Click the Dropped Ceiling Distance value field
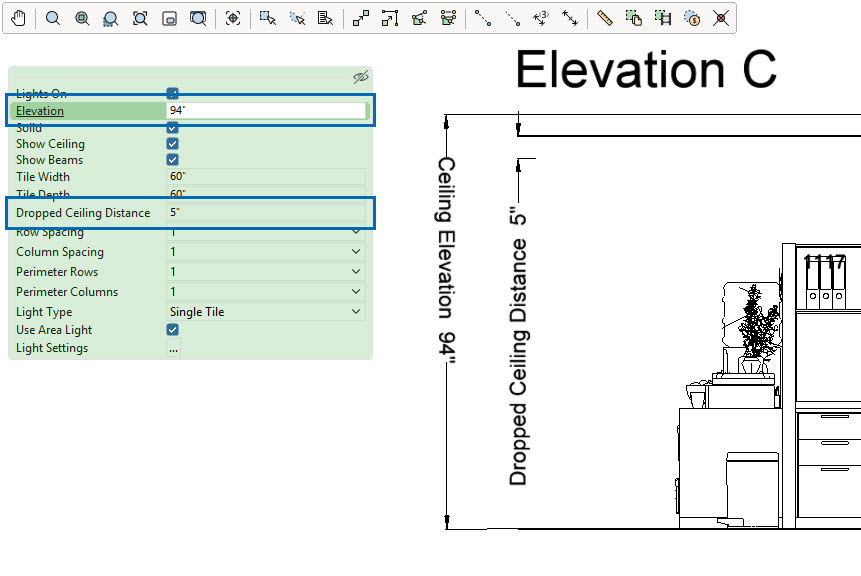 pos(266,212)
